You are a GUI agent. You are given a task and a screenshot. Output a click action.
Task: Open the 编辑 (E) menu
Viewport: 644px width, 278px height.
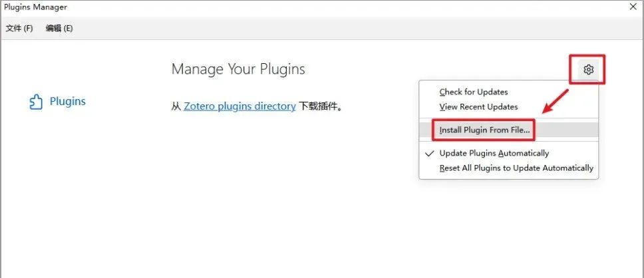point(59,29)
